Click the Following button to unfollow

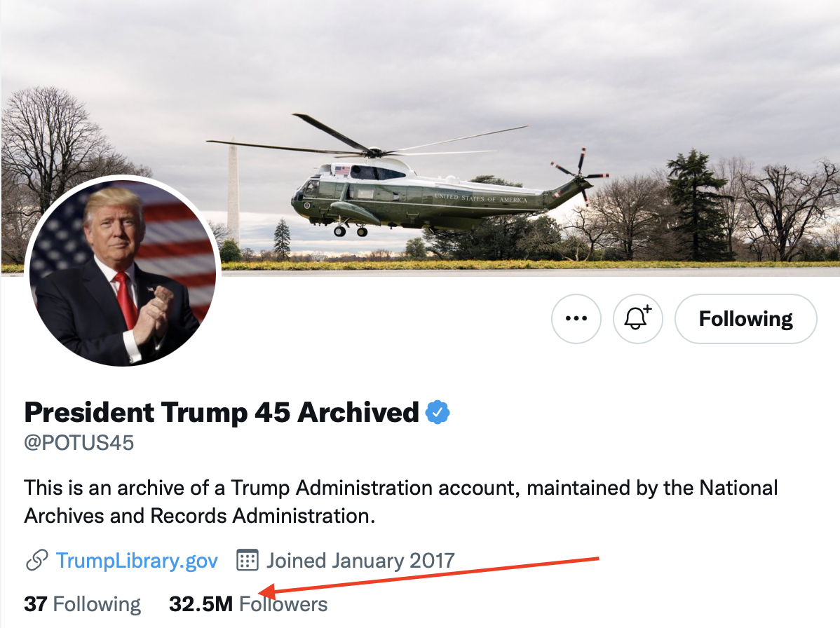745,319
